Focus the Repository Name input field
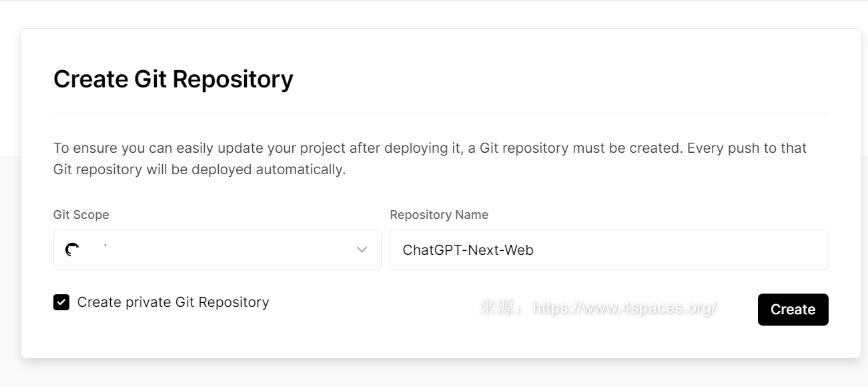Viewport: 868px width, 387px height. (608, 250)
